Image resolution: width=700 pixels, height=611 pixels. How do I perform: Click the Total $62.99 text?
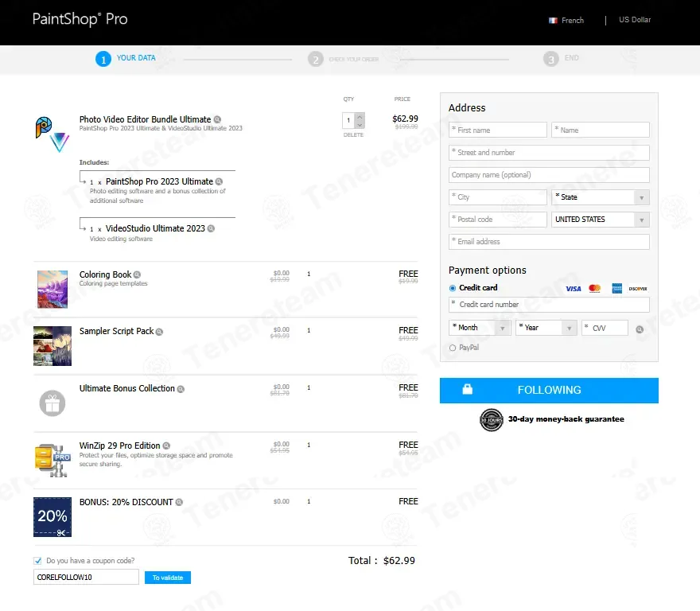[382, 561]
